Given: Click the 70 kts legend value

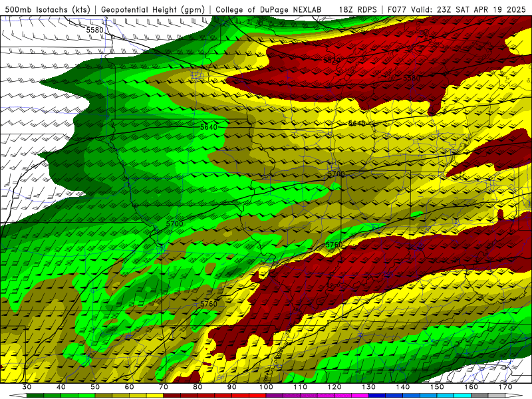Looking at the screenshot, I should (x=164, y=387).
